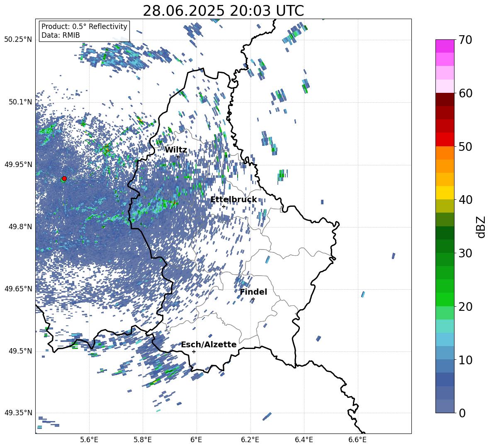Click the 5.8°E longitude label
Screen dimensions: 491x448
pyautogui.click(x=143, y=440)
